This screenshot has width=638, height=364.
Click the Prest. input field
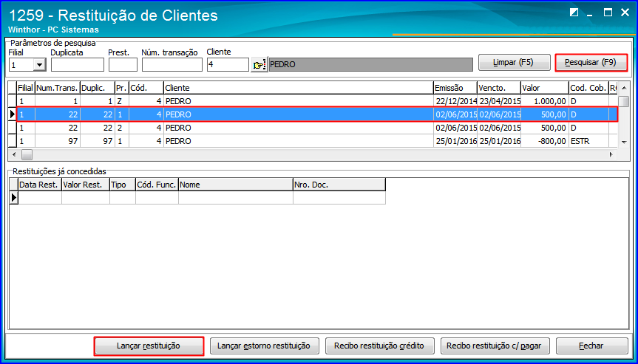coord(123,64)
